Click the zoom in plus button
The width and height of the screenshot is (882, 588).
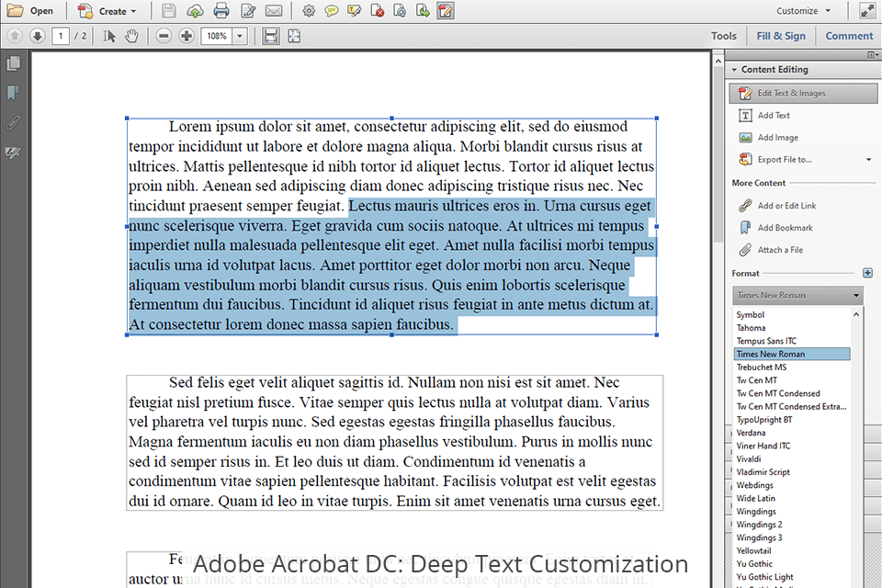point(187,36)
